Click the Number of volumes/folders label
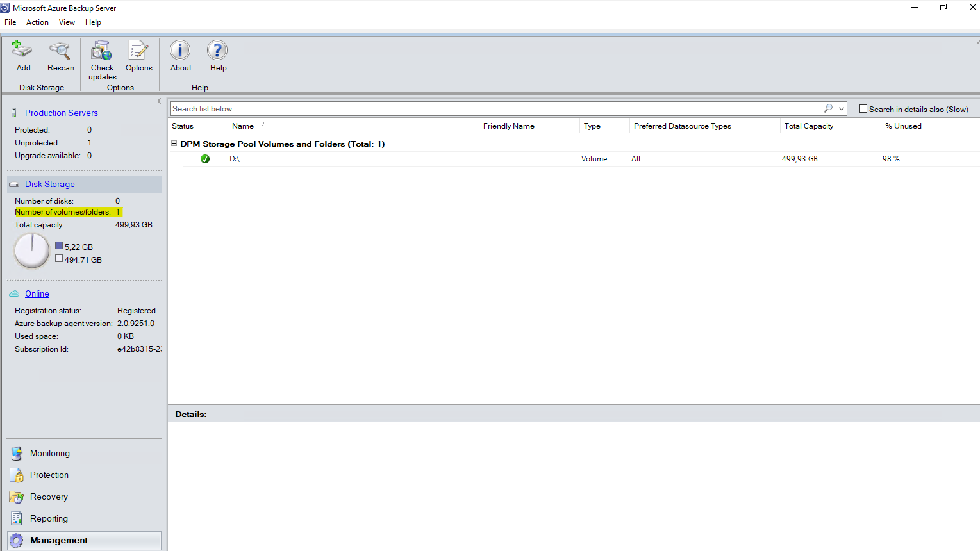This screenshot has width=980, height=551. tap(63, 212)
